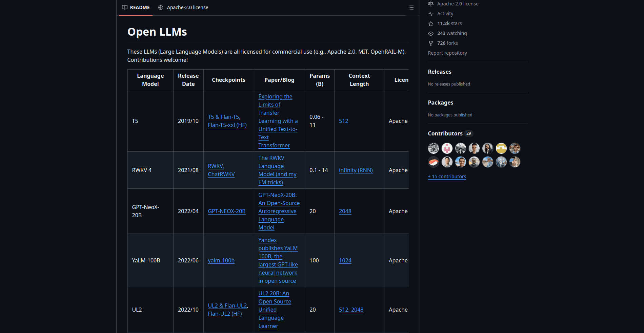The image size is (644, 333).
Task: Click the sidebar Apache-2.0 license scales icon
Action: point(431,4)
